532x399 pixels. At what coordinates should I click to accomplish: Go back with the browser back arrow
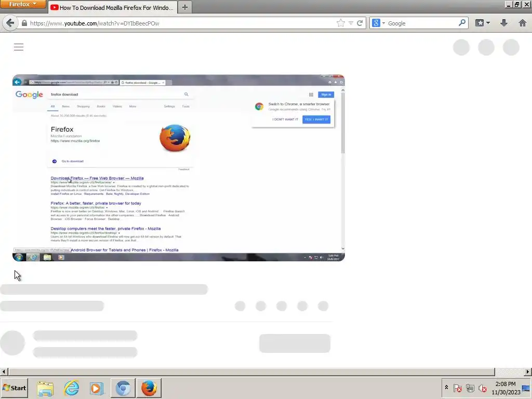[10, 23]
